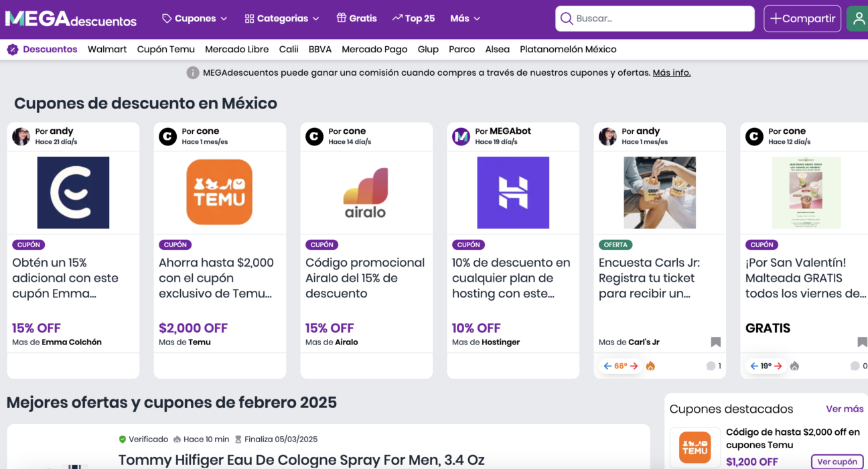Open the Temu thumbnail in Cupones destacados

point(695,448)
